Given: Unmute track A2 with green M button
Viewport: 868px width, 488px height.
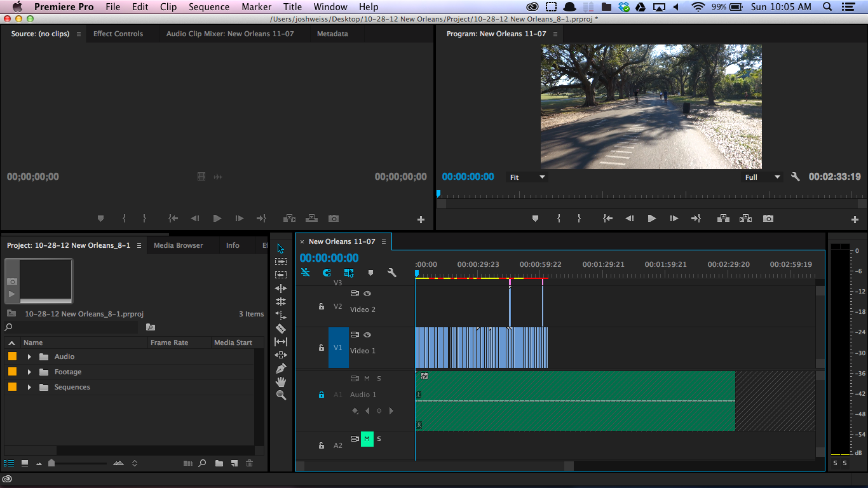Looking at the screenshot, I should click(367, 439).
